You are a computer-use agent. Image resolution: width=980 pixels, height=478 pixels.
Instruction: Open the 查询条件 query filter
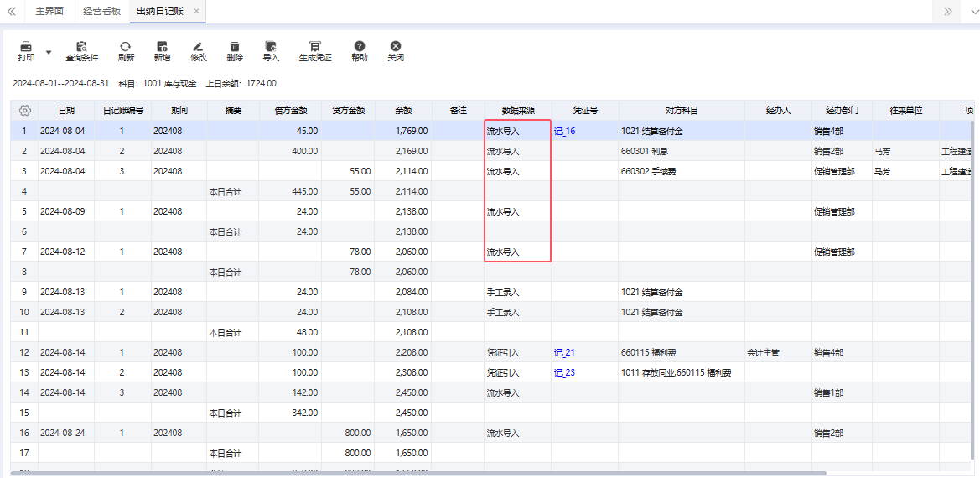(82, 48)
